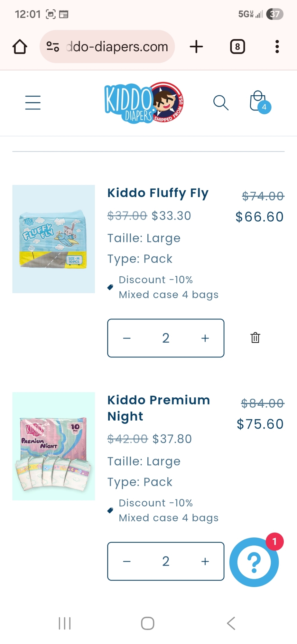
Task: Open the hamburger navigation menu
Action: [x=33, y=103]
